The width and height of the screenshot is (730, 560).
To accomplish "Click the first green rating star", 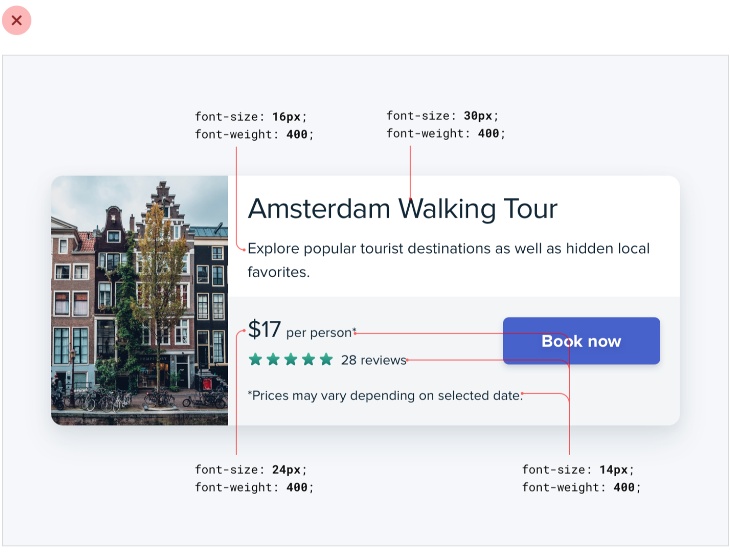I will click(255, 359).
